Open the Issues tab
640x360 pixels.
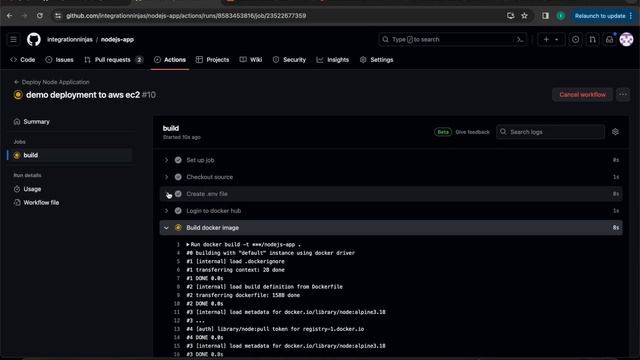tap(60, 60)
